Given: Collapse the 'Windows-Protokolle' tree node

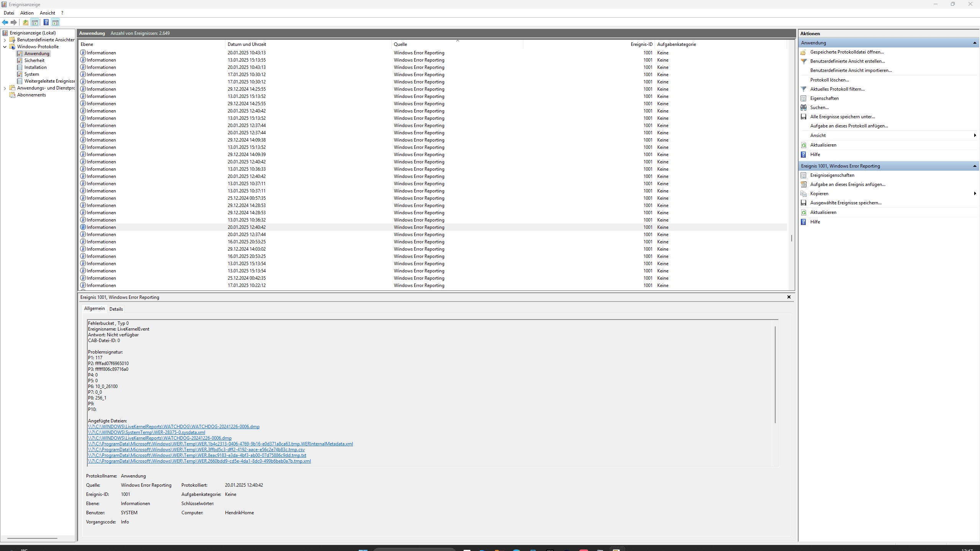Looking at the screenshot, I should coord(5,47).
